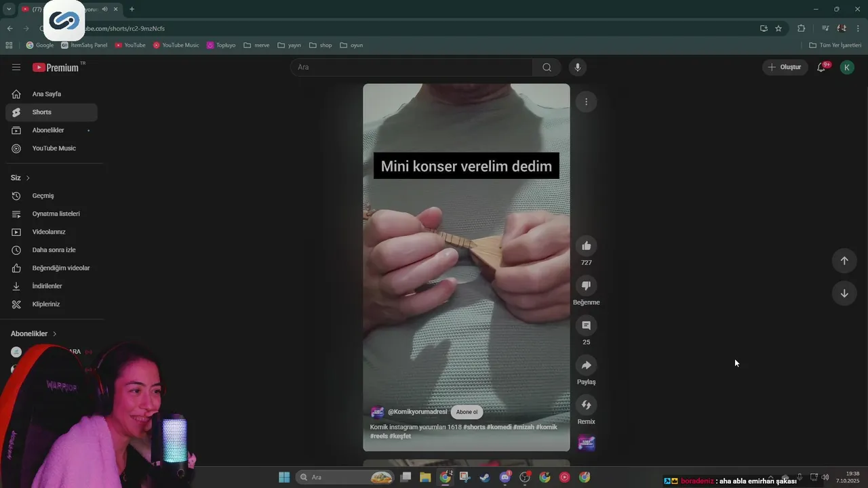Image resolution: width=868 pixels, height=488 pixels.
Task: Open Beğendiğim videolar in the sidebar
Action: [52, 268]
